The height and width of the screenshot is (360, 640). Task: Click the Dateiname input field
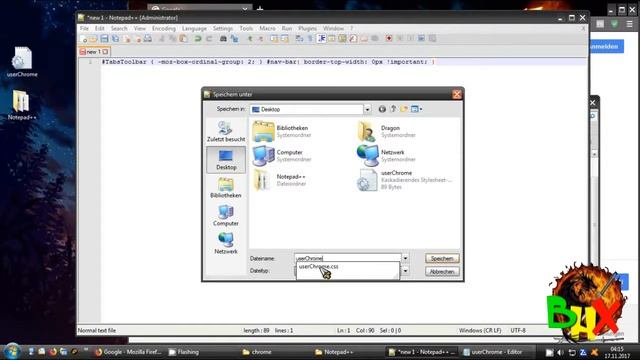pyautogui.click(x=347, y=258)
